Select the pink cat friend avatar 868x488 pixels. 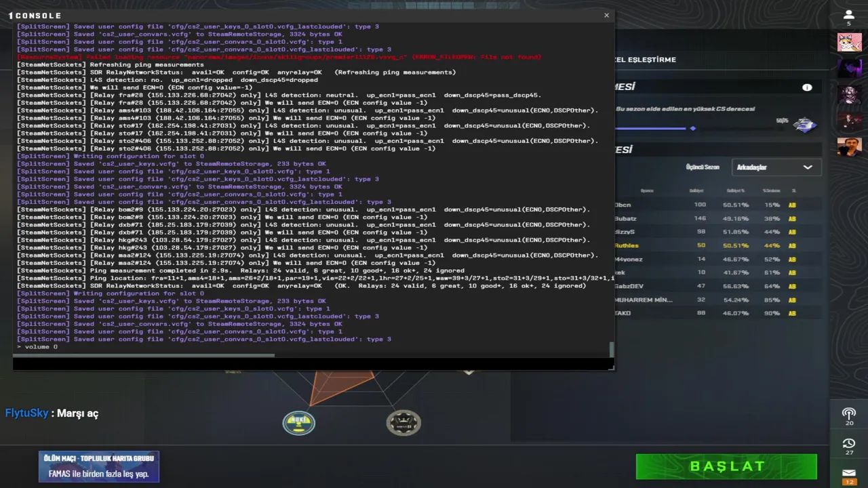coord(849,43)
